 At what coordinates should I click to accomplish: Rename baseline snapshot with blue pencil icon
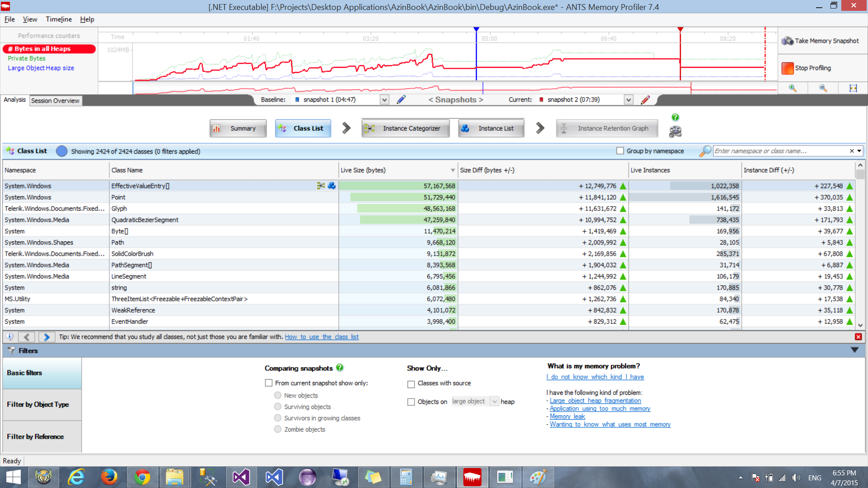pos(401,99)
